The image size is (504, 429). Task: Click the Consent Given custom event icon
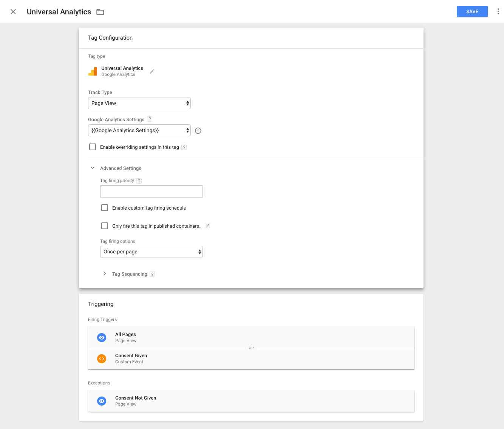point(102,359)
